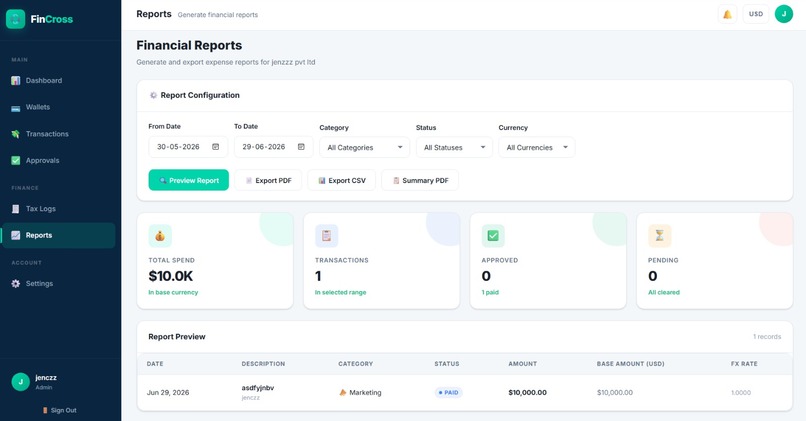806x421 pixels.
Task: Open Settings from sidebar
Action: (x=59, y=284)
